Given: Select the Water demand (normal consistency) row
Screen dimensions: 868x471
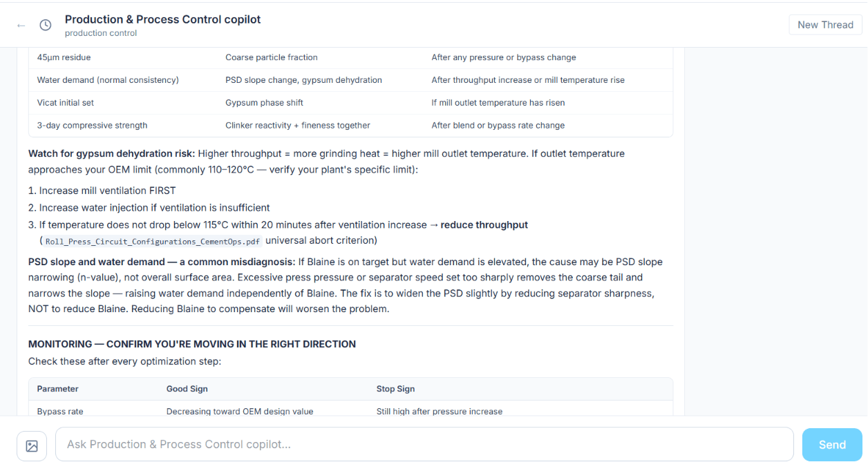Looking at the screenshot, I should [x=350, y=80].
